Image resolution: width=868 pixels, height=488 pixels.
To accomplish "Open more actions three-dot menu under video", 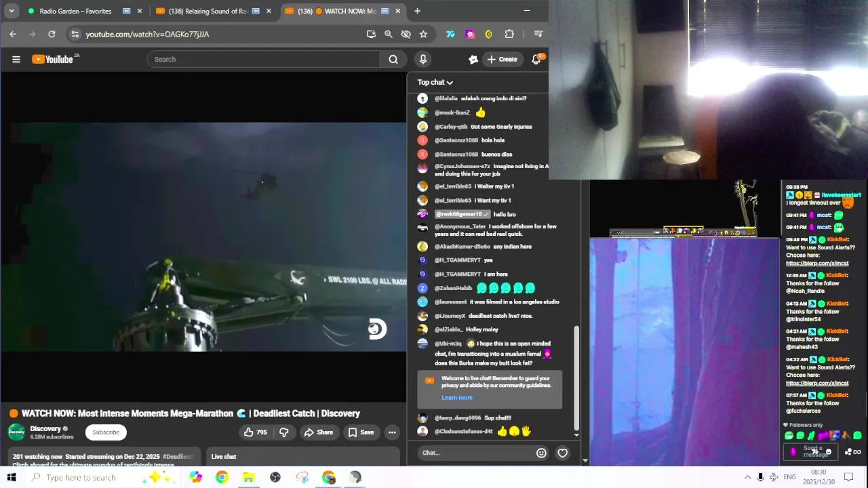I will click(392, 432).
